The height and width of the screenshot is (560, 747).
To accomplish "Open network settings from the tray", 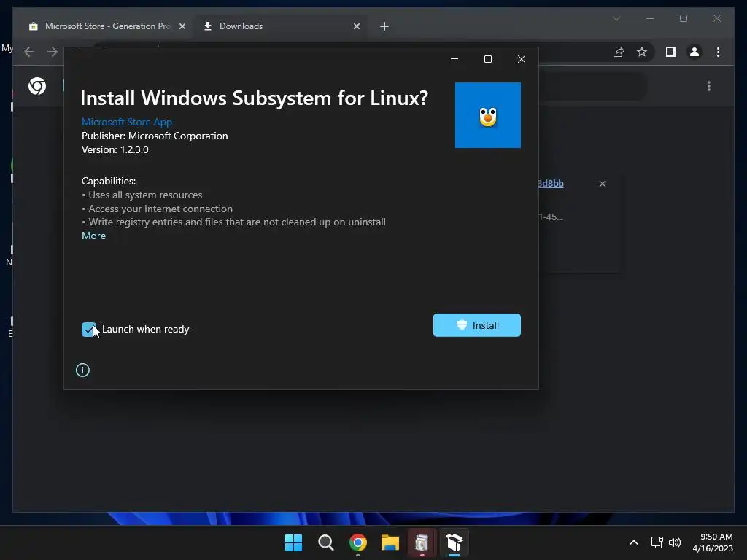I will click(x=657, y=542).
